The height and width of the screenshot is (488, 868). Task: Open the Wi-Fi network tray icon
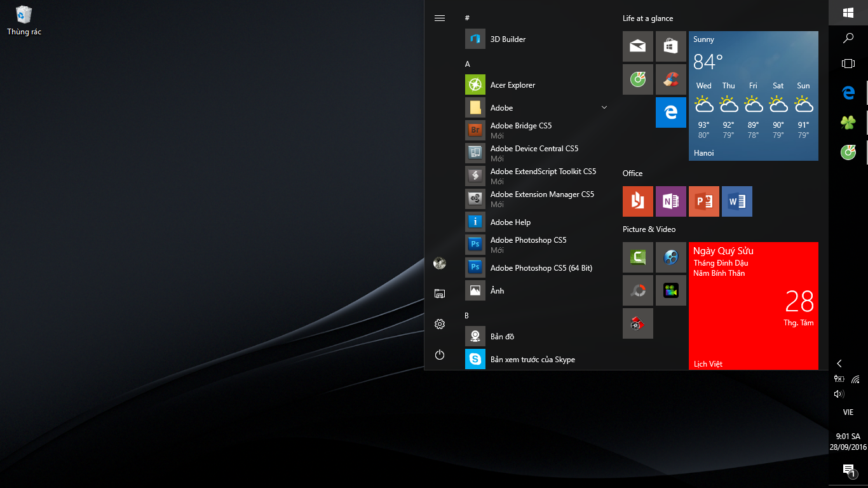856,380
